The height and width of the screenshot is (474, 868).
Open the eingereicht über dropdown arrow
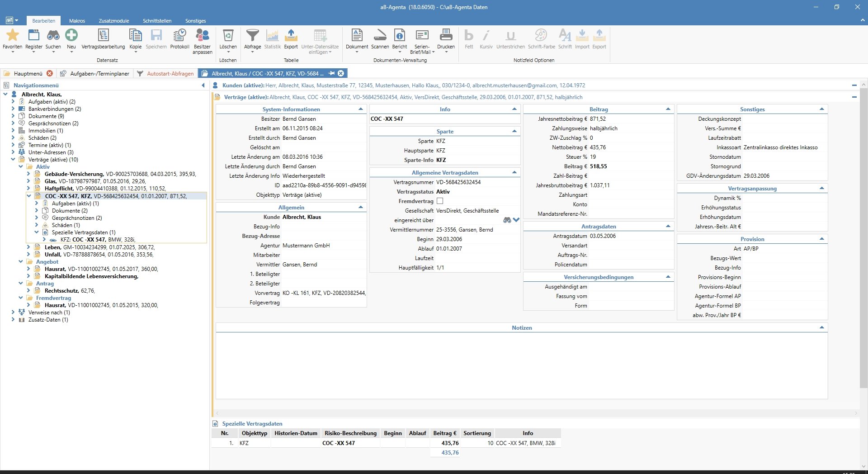516,220
